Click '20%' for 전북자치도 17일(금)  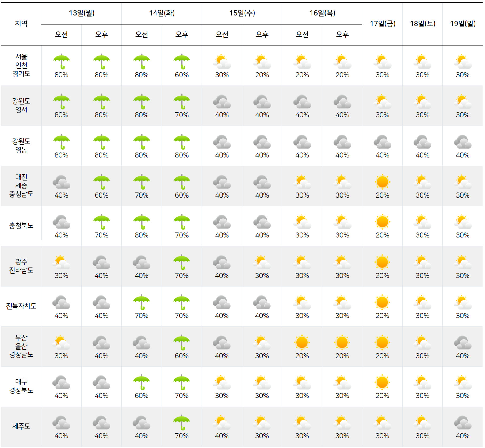pyautogui.click(x=382, y=316)
